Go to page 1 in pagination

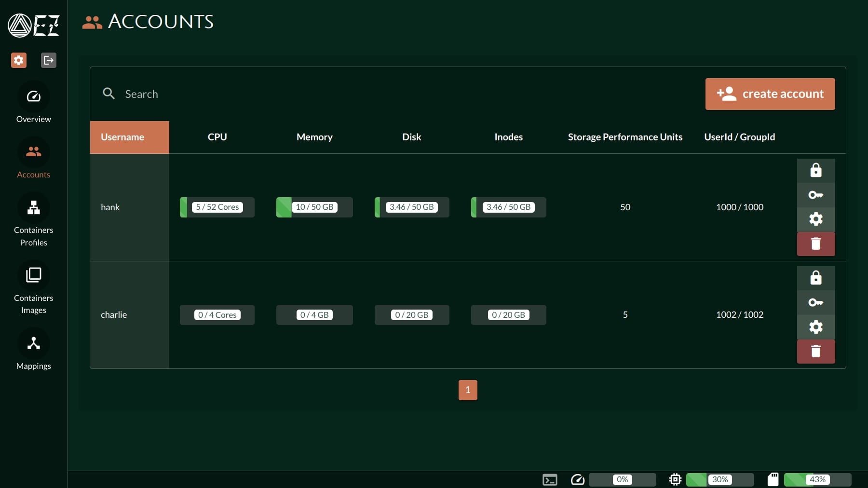click(x=467, y=390)
